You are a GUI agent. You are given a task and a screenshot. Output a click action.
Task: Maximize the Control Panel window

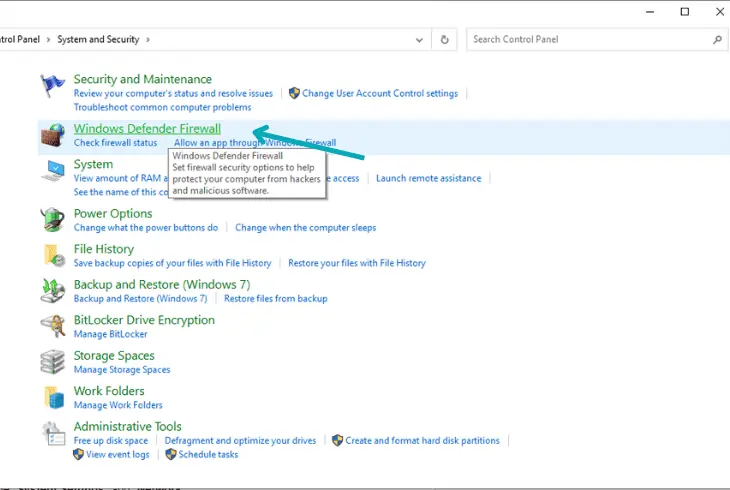tap(685, 12)
